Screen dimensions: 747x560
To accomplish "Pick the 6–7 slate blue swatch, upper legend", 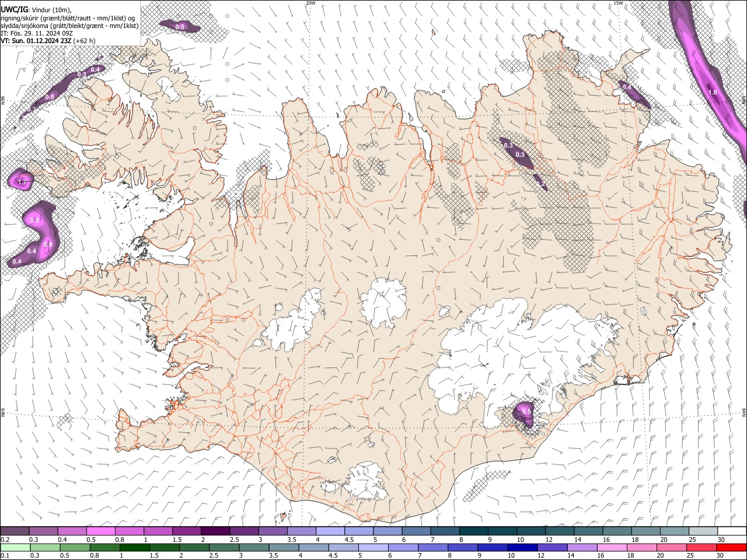I will click(x=416, y=531).
